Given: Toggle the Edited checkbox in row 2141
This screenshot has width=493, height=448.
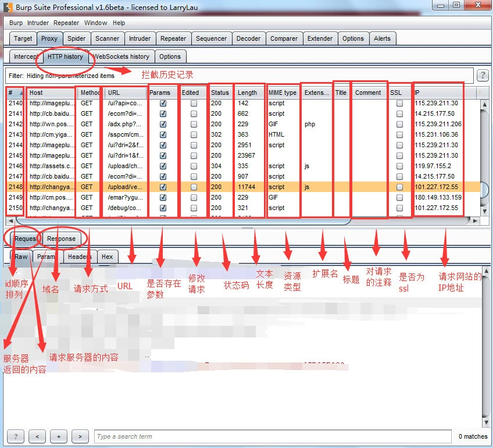Looking at the screenshot, I should click(x=194, y=113).
